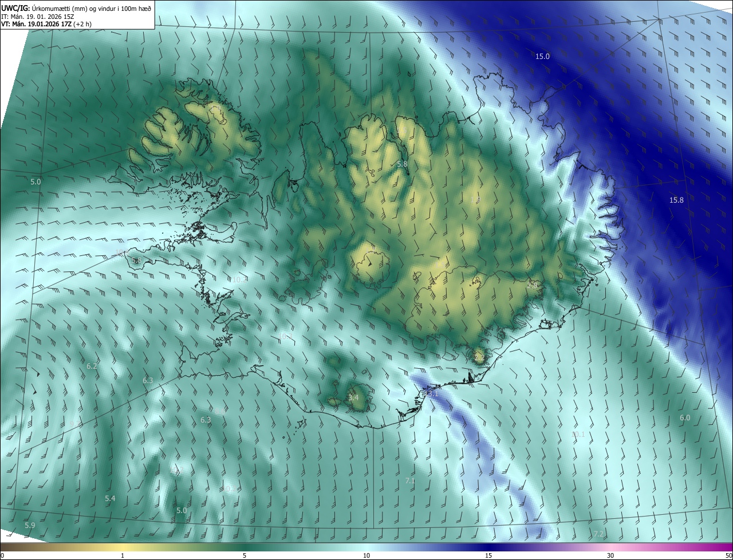Select the VT line 'Mán. 19.01.2026 17Z (+2 h)'
This screenshot has width=733, height=560.
click(51, 24)
